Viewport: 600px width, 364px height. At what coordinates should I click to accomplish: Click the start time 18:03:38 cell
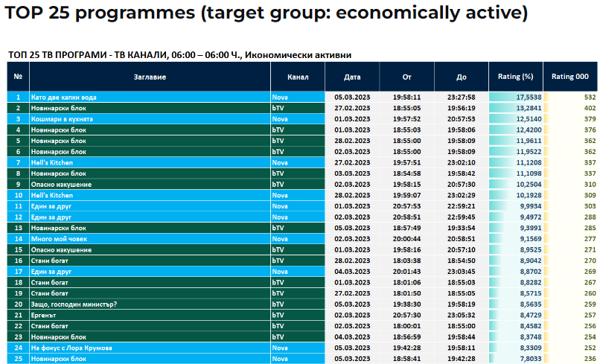click(406, 261)
